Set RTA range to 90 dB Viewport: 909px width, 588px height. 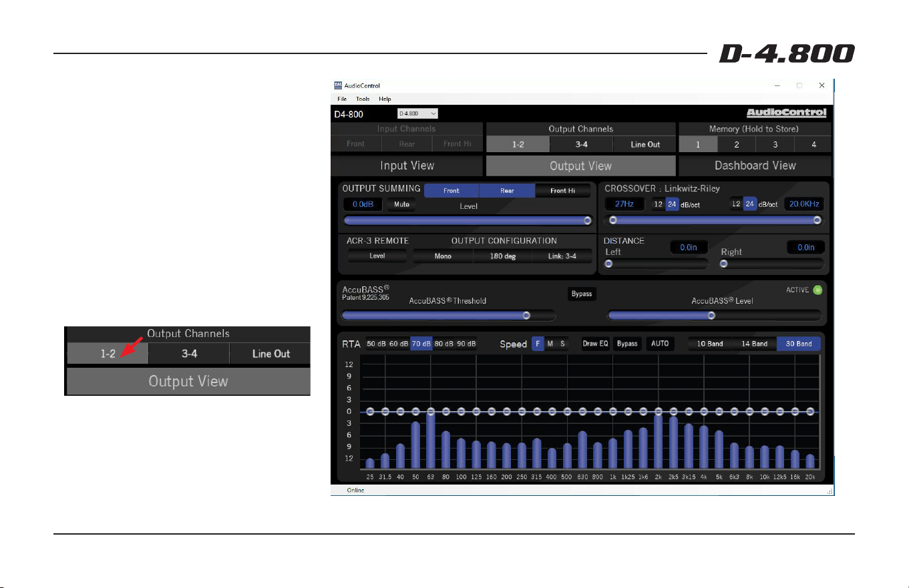[x=466, y=344]
